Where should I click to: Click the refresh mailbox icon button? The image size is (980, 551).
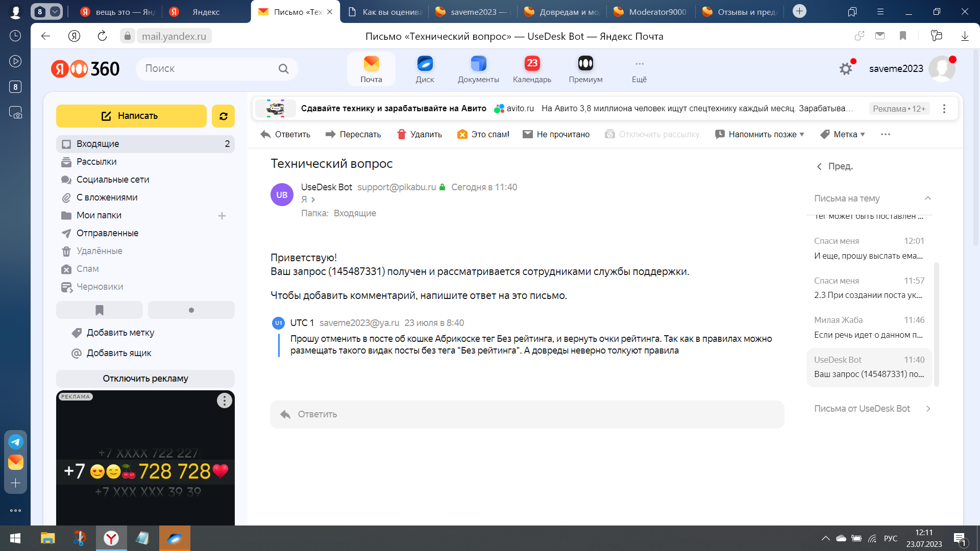223,116
